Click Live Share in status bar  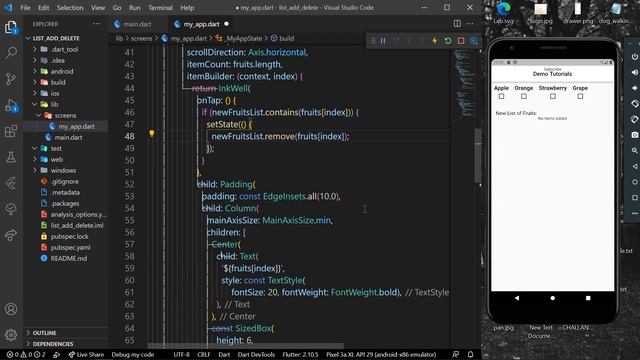coord(86,354)
